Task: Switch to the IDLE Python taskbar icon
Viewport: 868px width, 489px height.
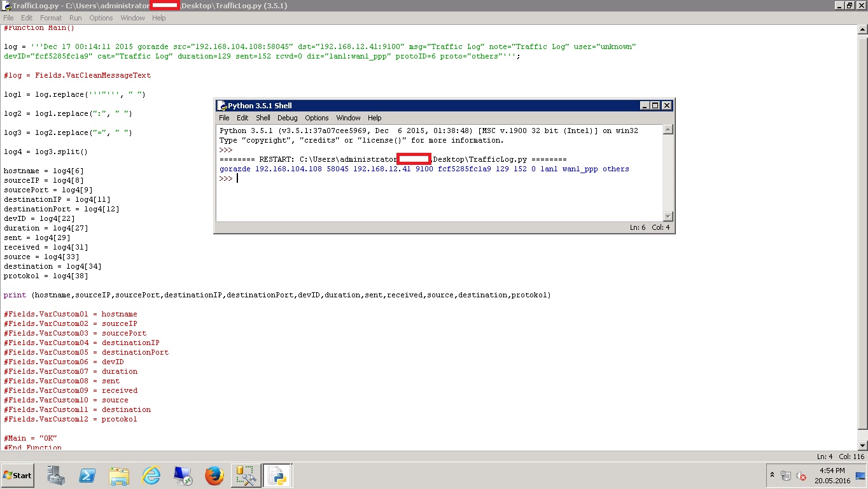Action: pyautogui.click(x=278, y=475)
